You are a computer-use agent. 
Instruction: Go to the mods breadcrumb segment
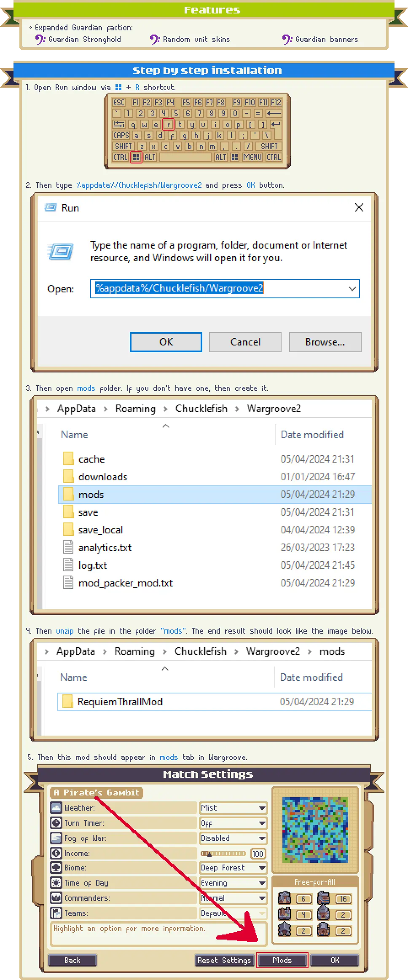coord(332,651)
